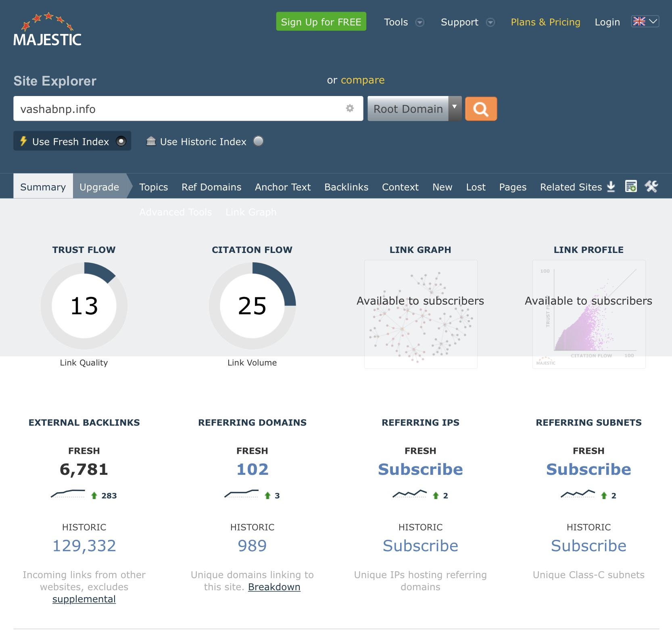This screenshot has width=672, height=633.
Task: Open the supplemental link
Action: pyautogui.click(x=84, y=599)
